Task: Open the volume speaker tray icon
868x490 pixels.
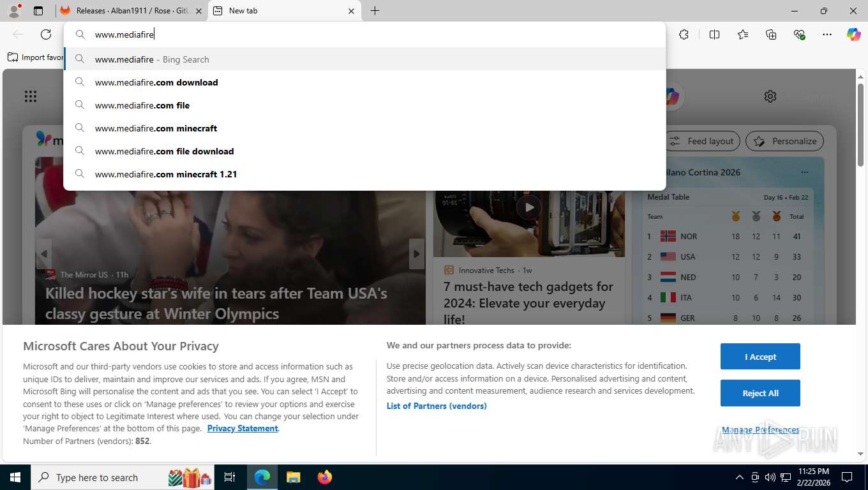Action: [x=770, y=477]
